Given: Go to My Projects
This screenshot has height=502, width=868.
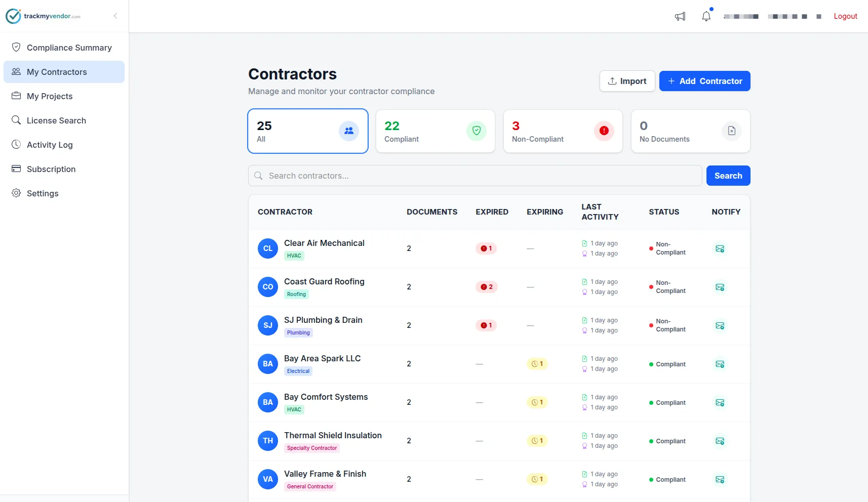Looking at the screenshot, I should tap(50, 96).
